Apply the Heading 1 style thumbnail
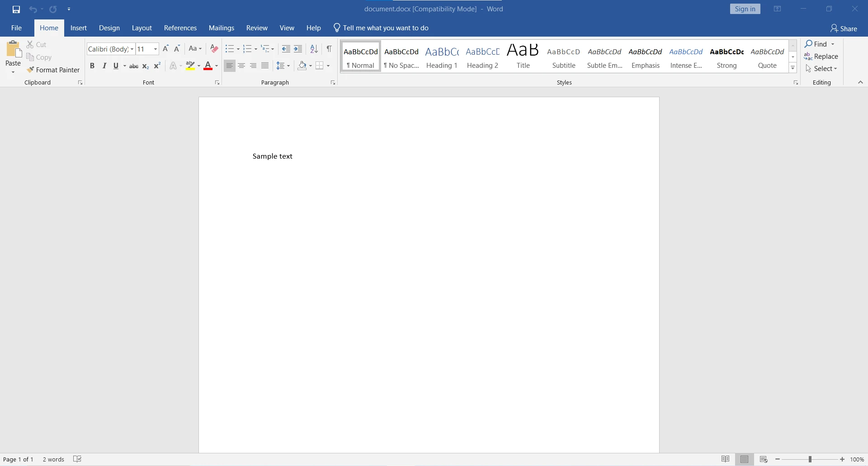Screen dimensions: 868x466 pos(442,56)
